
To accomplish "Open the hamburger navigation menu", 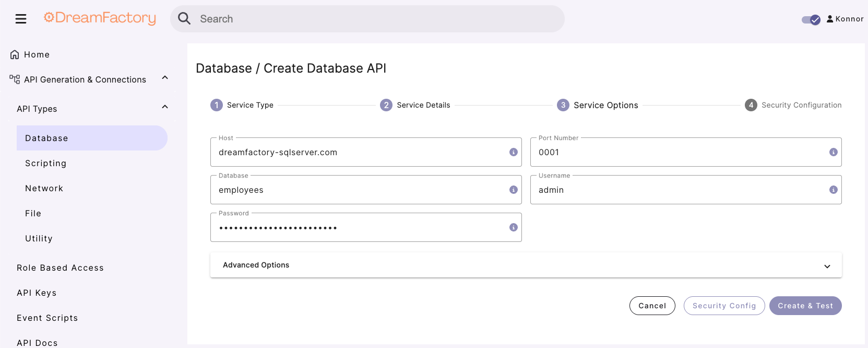I will [21, 19].
